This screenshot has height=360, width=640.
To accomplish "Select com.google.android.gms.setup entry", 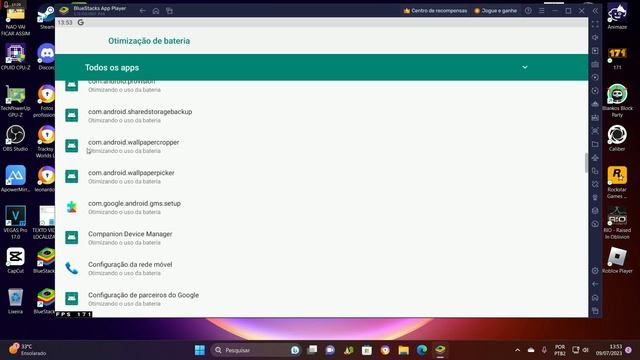I will [322, 207].
